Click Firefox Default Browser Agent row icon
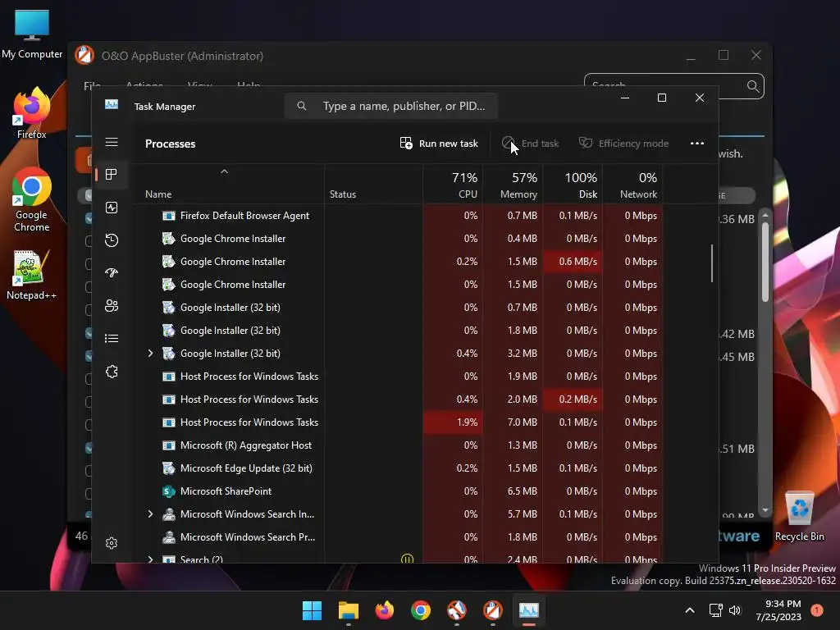The image size is (840, 630). coord(168,216)
